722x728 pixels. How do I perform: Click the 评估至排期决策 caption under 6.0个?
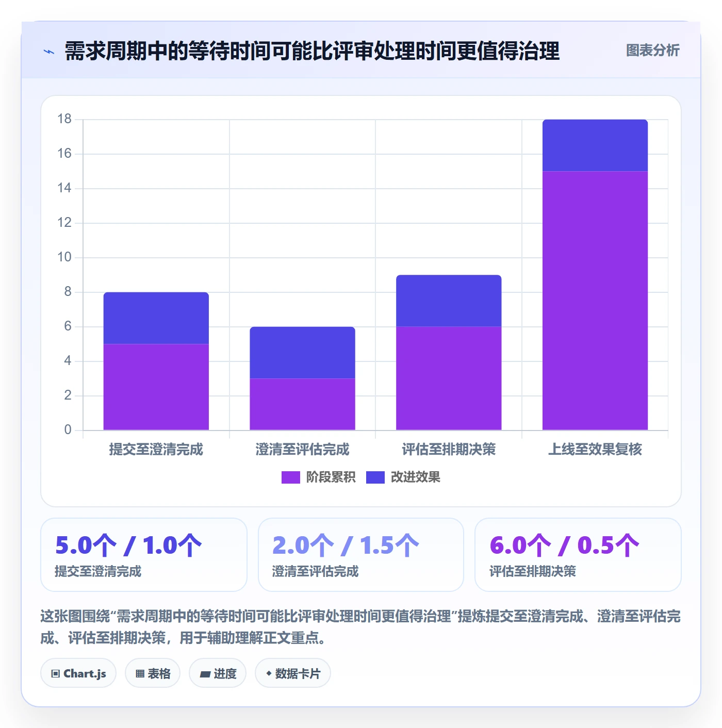pyautogui.click(x=533, y=571)
